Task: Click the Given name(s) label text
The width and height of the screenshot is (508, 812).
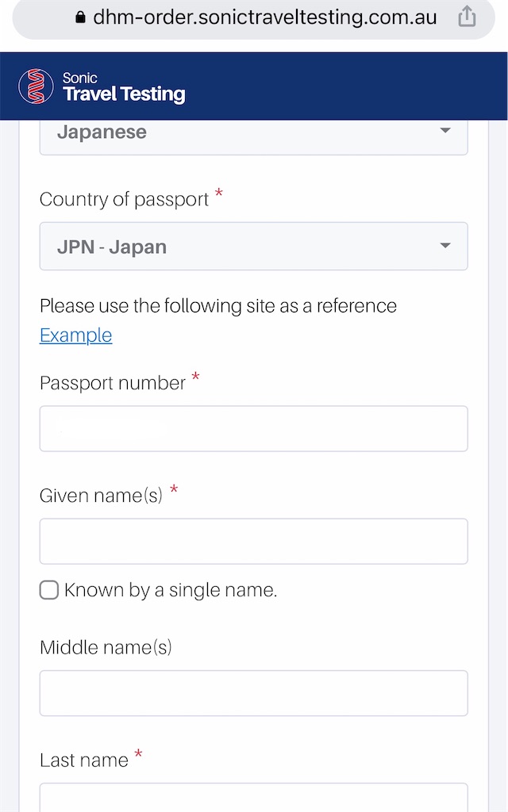Action: click(x=101, y=496)
